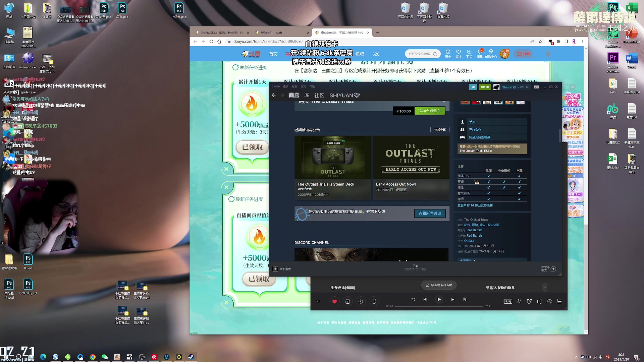Screen dimensions: 644x362
Task: Open Douyu 首页 navigation link
Action: tap(273, 54)
